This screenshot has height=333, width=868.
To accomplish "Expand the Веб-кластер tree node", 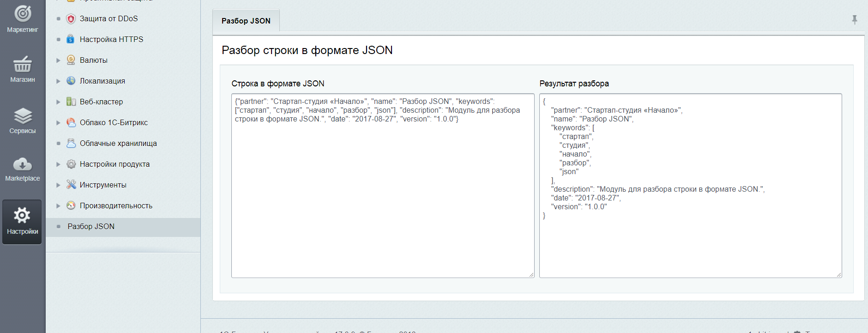I will pyautogui.click(x=58, y=102).
